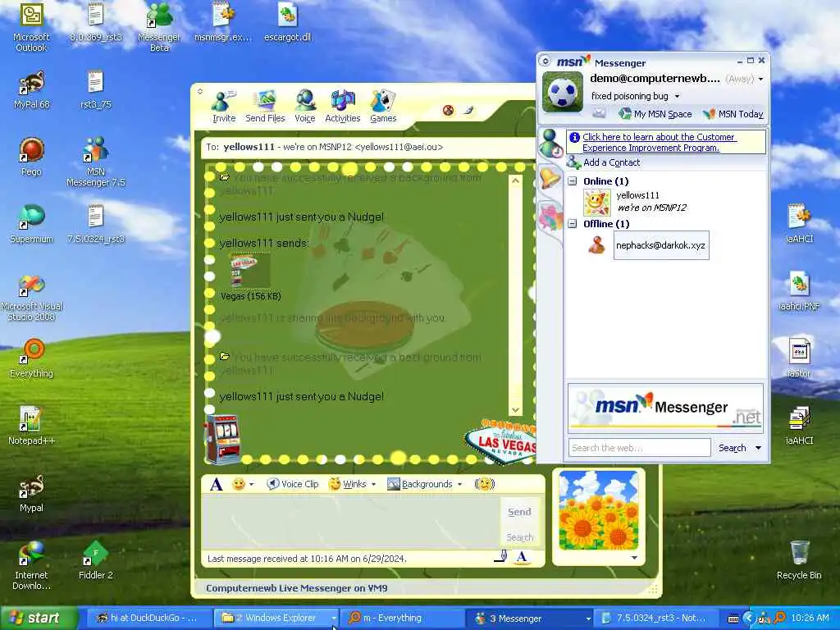Click the Search button in chat input
The height and width of the screenshot is (630, 840).
(519, 536)
